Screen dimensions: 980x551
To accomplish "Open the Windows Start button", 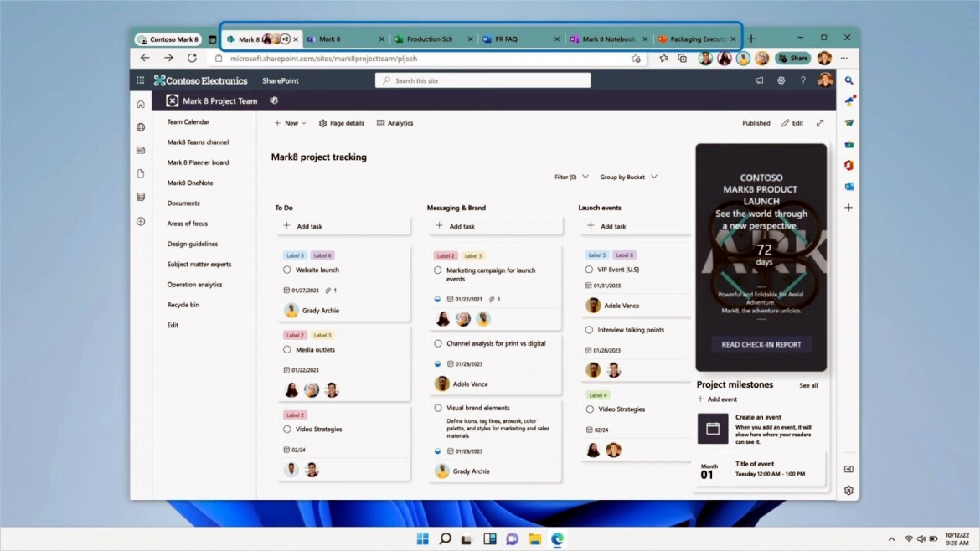I will click(x=422, y=539).
